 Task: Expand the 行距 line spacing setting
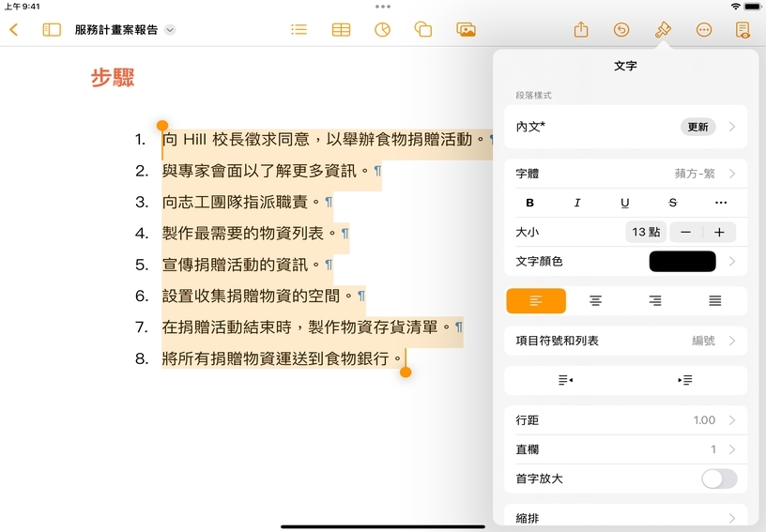[x=626, y=420]
